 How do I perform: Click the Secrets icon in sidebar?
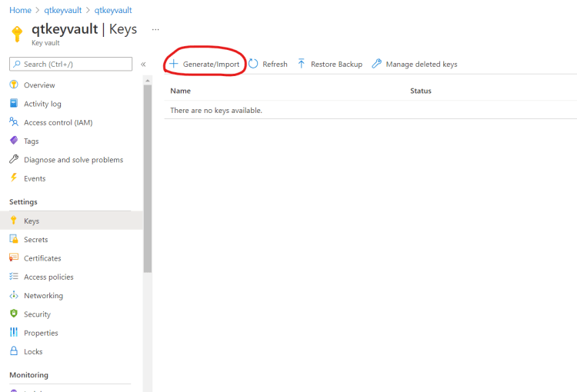(x=14, y=239)
